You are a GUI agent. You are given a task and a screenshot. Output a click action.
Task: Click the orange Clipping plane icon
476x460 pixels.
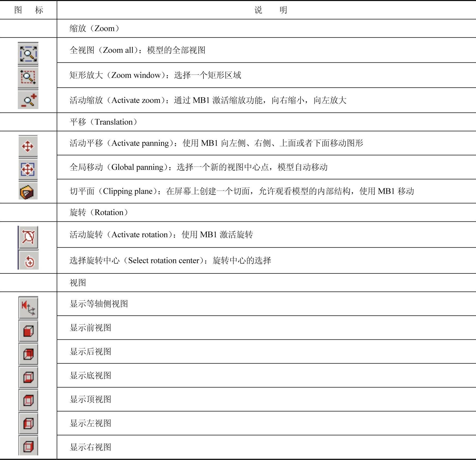(x=27, y=192)
